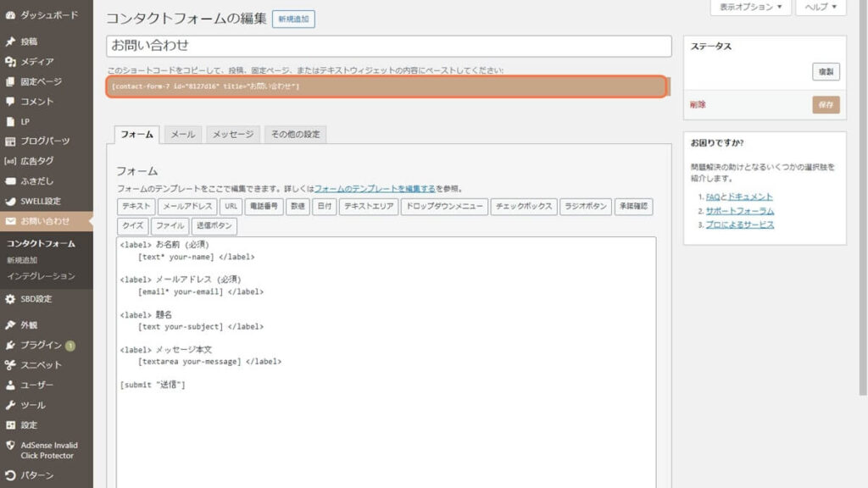Image resolution: width=868 pixels, height=488 pixels.
Task: Switch to the メール tab
Action: click(182, 135)
